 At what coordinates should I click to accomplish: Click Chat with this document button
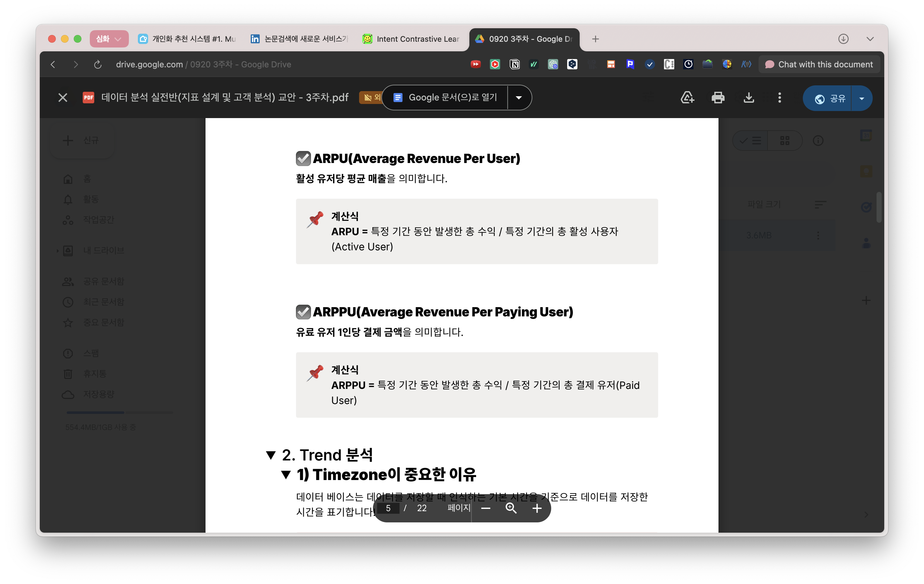point(819,64)
